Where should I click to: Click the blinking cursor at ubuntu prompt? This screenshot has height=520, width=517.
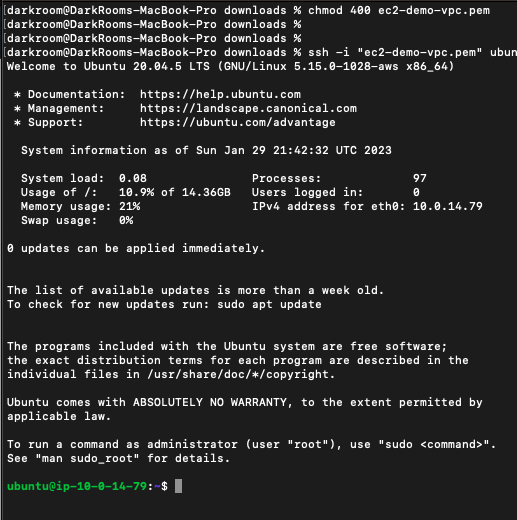[178, 486]
